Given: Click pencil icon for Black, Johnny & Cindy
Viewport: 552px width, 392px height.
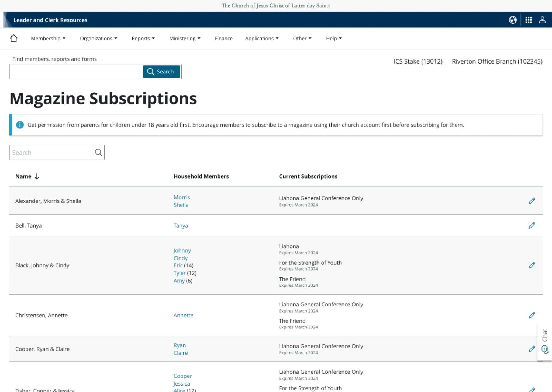Looking at the screenshot, I should [532, 265].
